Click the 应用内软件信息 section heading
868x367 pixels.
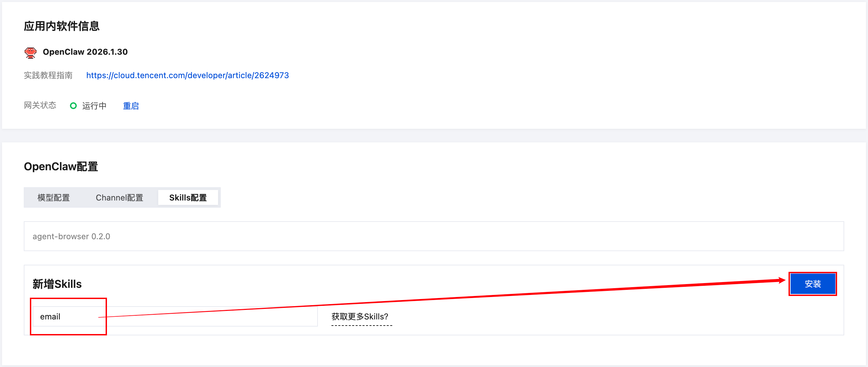[x=61, y=26]
